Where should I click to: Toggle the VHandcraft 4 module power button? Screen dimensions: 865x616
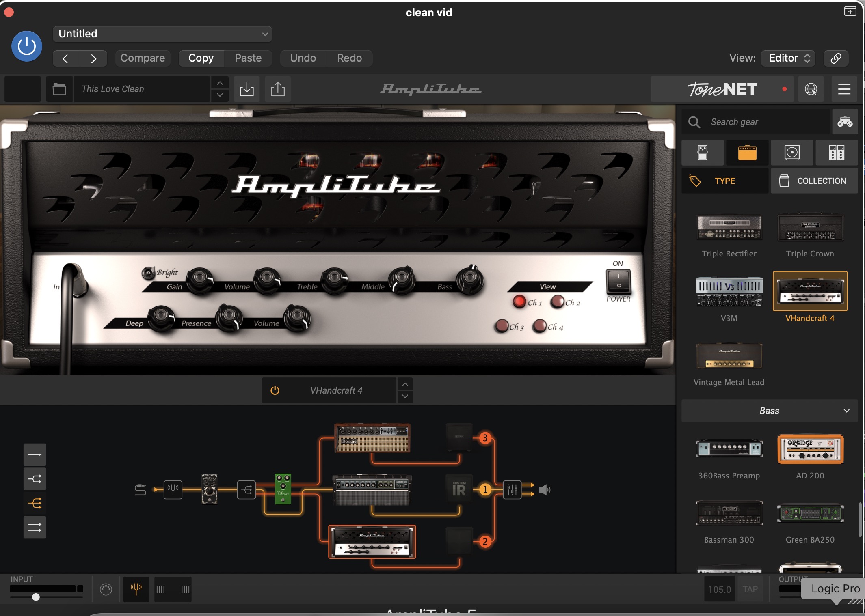click(275, 390)
